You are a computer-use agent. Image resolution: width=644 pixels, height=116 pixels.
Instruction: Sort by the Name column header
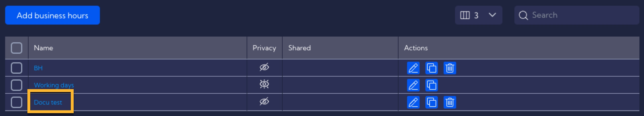pyautogui.click(x=43, y=48)
